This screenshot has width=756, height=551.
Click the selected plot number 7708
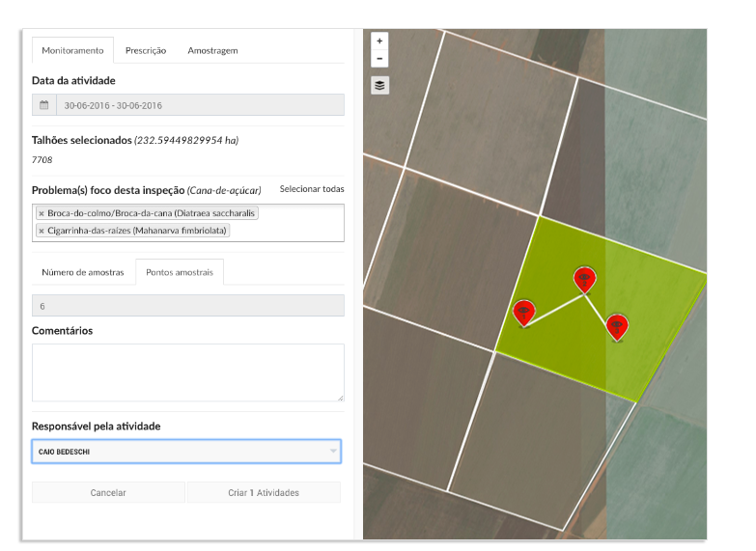pos(42,160)
